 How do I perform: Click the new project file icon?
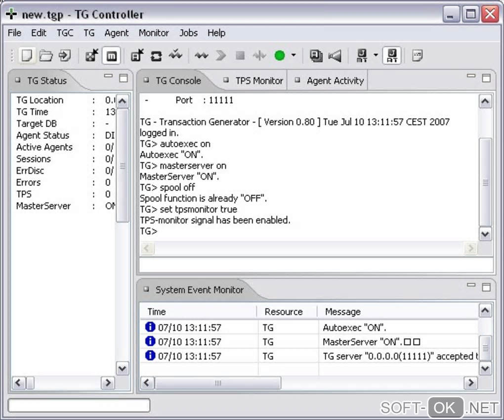coord(27,56)
